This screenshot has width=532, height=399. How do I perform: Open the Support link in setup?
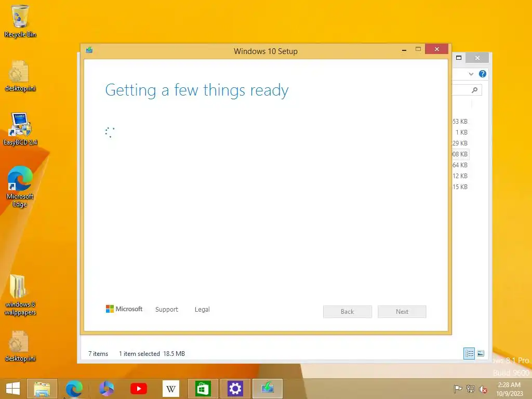pyautogui.click(x=167, y=310)
